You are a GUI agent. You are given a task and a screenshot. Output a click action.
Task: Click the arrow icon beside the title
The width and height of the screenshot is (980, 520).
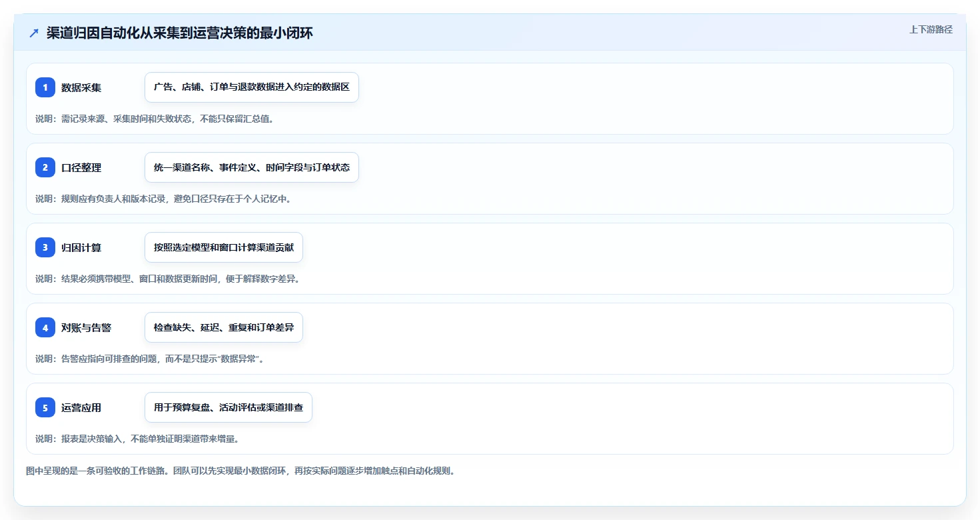tap(34, 33)
